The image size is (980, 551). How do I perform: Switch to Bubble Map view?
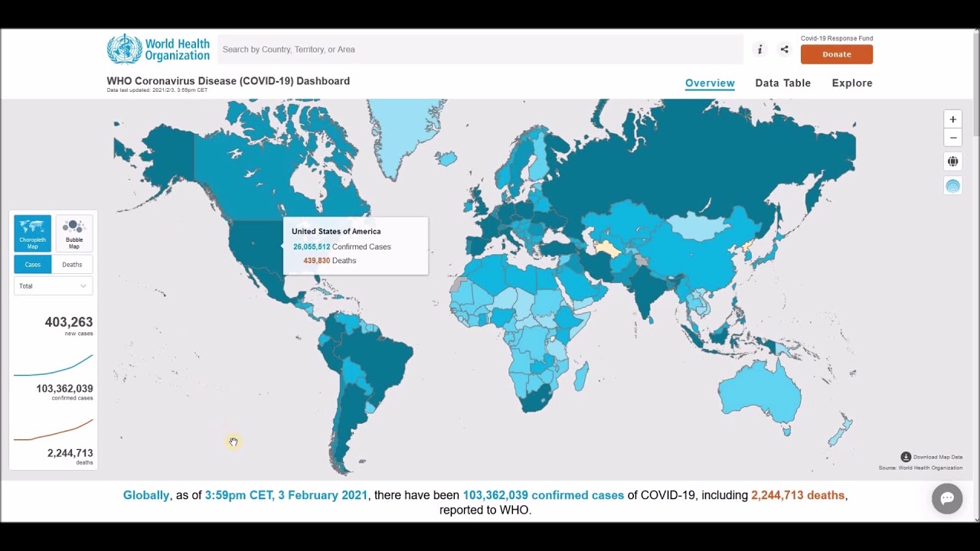click(x=73, y=233)
